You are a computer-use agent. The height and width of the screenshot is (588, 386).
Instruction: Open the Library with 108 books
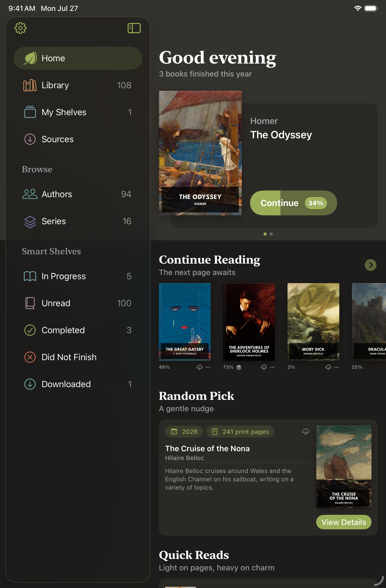click(x=78, y=85)
